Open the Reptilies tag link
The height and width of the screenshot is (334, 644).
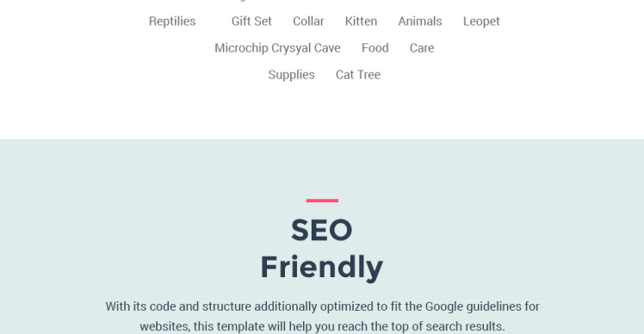172,21
